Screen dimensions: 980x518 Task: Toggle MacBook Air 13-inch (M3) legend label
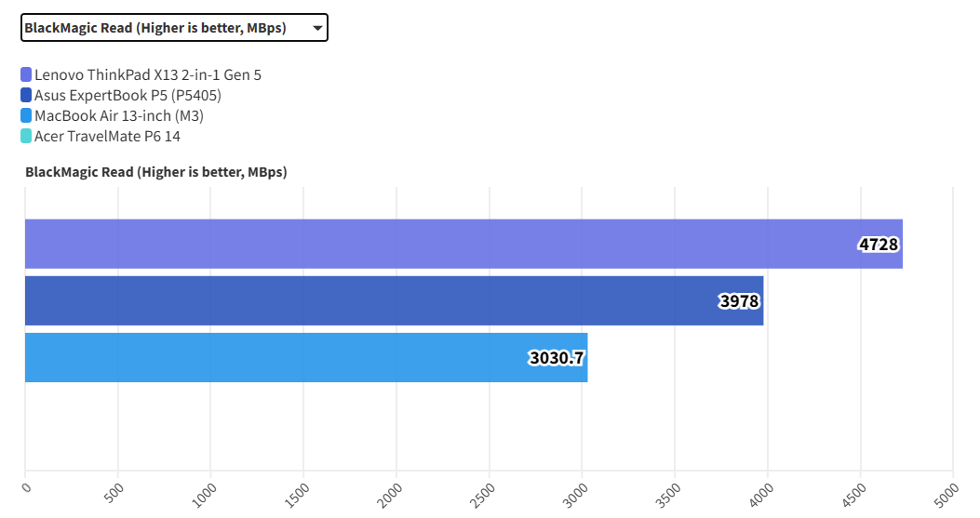[x=119, y=116]
